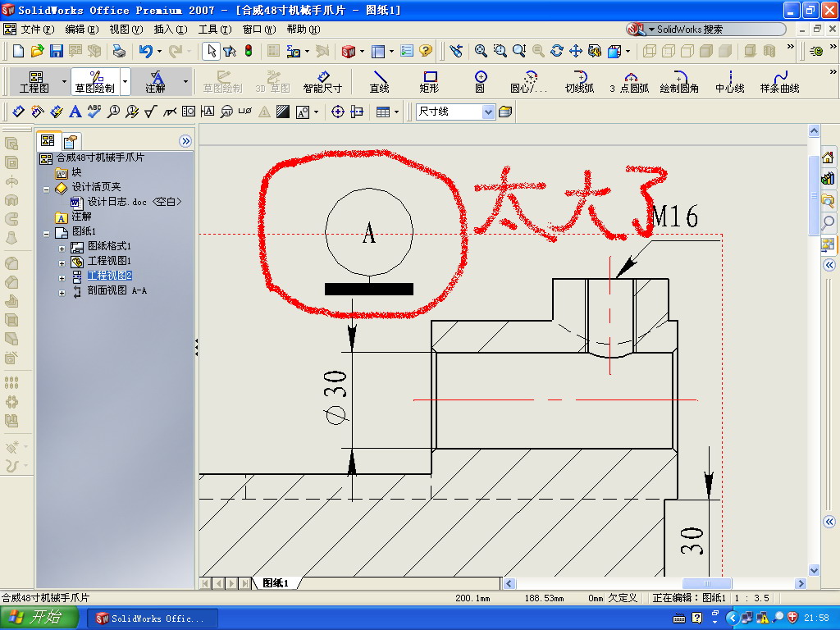Switch to the PropertyManager tab
Image resolution: width=840 pixels, height=630 pixels.
pos(71,141)
